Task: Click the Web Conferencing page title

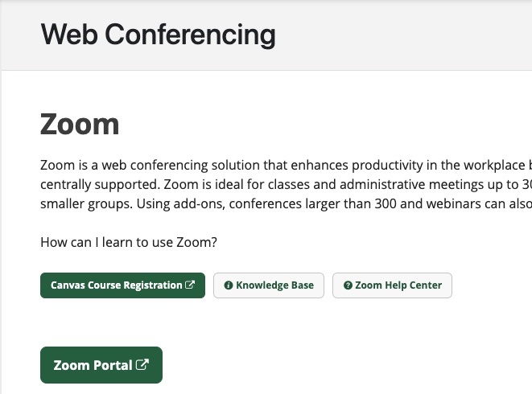Action: pos(158,35)
